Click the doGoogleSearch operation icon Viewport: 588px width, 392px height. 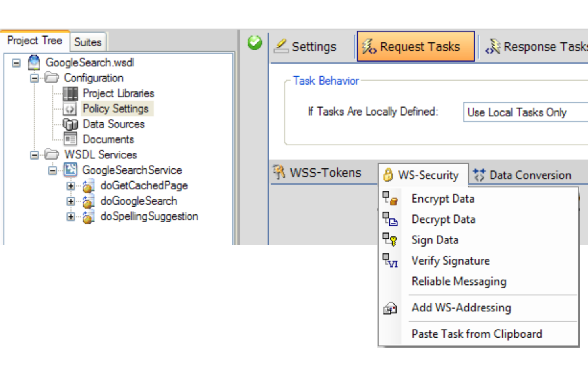pos(88,201)
